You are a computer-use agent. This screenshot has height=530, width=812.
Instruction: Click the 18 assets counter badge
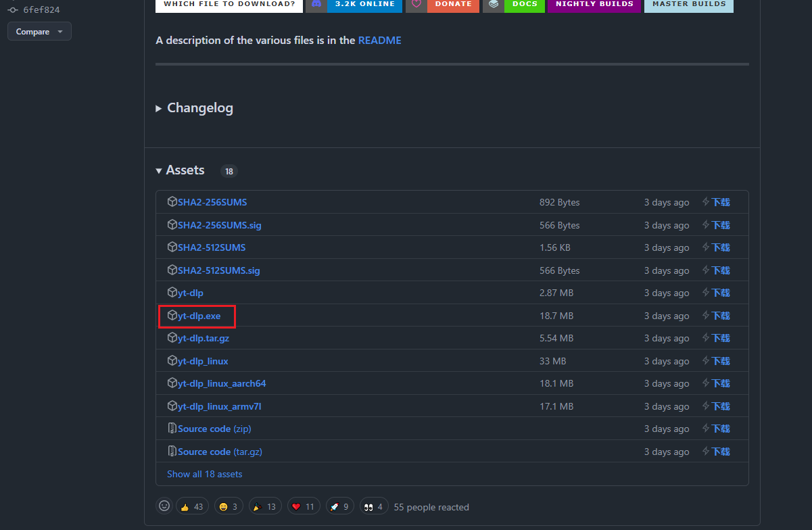(x=229, y=171)
